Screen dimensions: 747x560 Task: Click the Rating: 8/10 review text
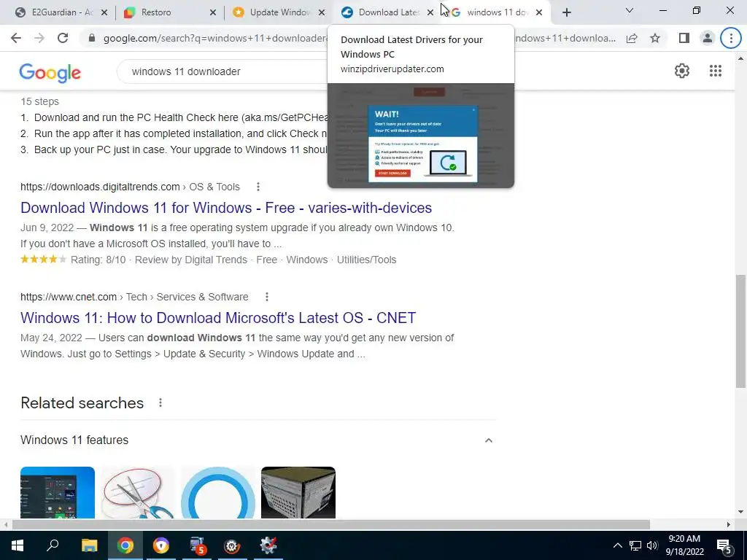pos(98,260)
